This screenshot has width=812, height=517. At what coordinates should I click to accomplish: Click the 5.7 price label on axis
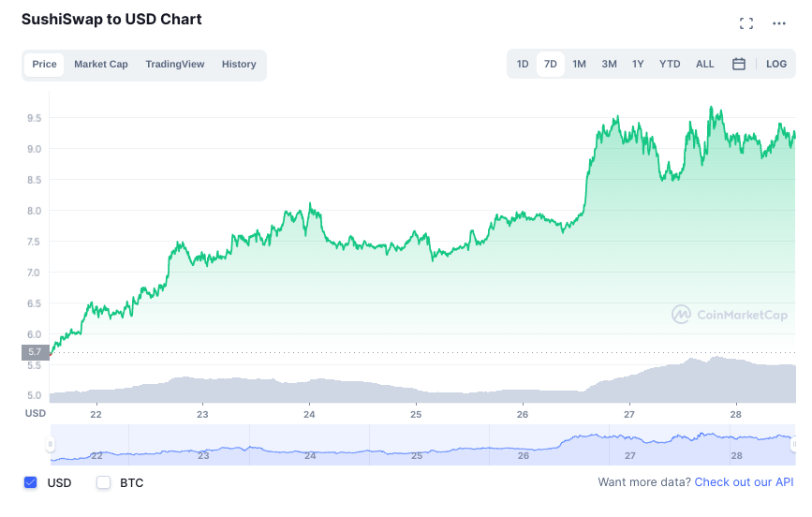[x=35, y=352]
